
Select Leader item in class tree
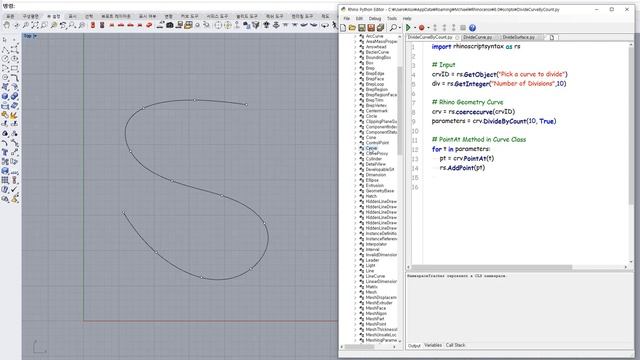[x=373, y=260]
